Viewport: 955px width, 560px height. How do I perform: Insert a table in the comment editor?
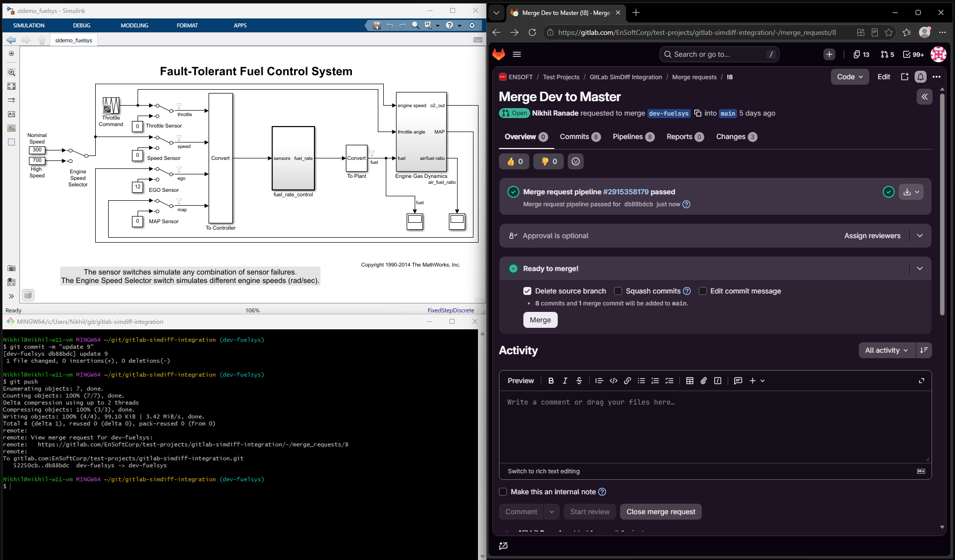click(690, 381)
